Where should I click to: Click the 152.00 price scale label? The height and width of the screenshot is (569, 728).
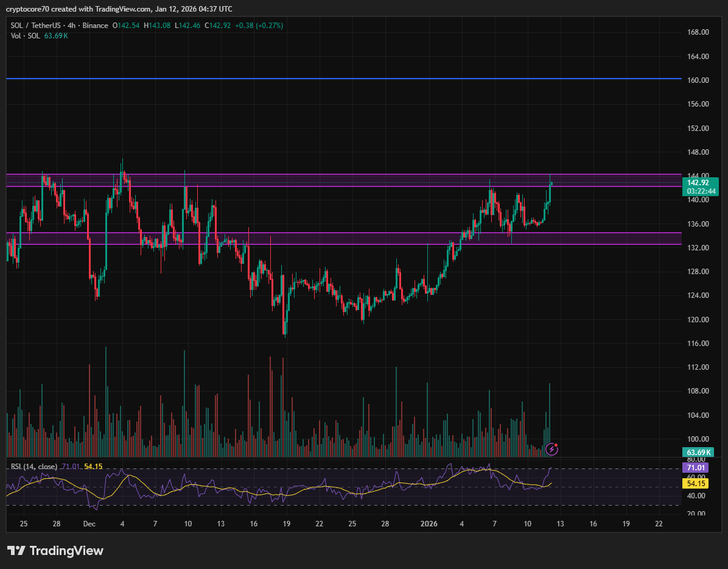698,128
